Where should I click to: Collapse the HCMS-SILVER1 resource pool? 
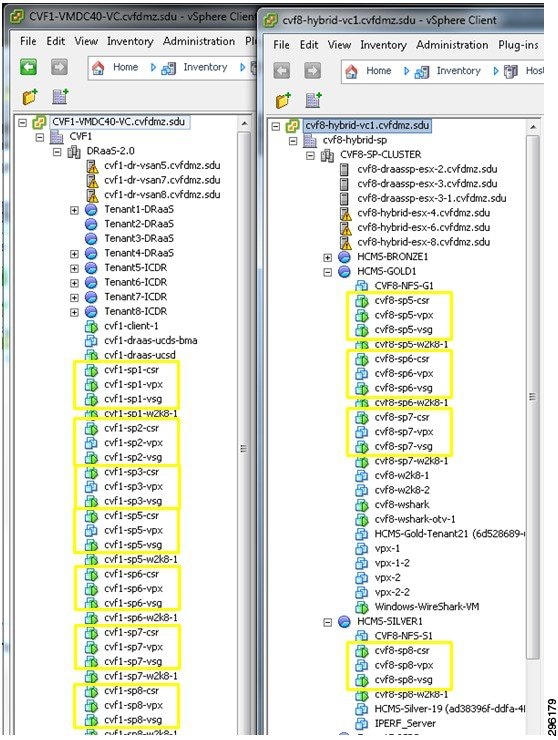(328, 622)
